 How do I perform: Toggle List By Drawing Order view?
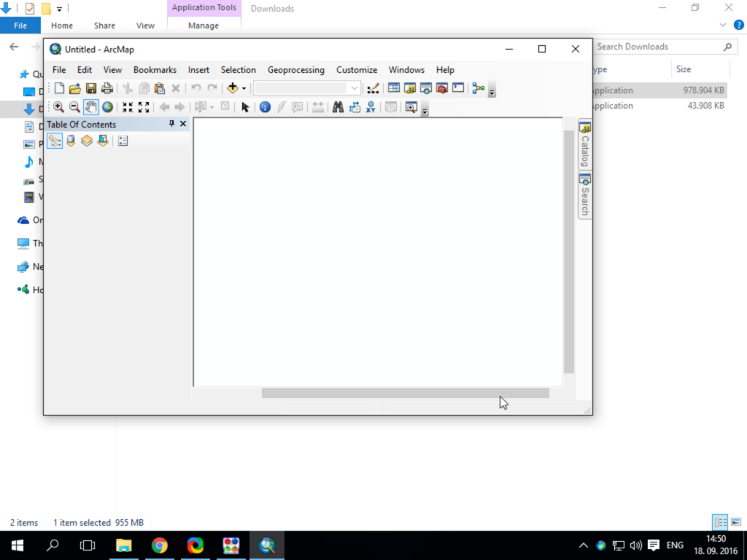pyautogui.click(x=55, y=141)
